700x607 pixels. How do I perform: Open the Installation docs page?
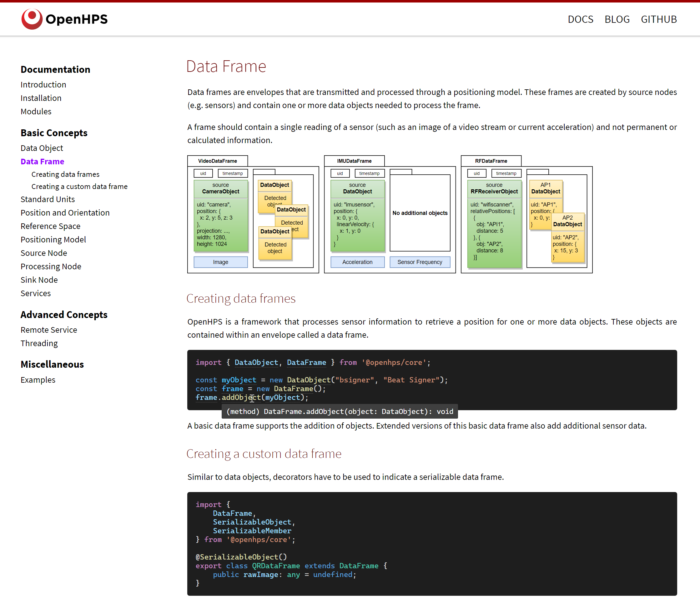[41, 98]
